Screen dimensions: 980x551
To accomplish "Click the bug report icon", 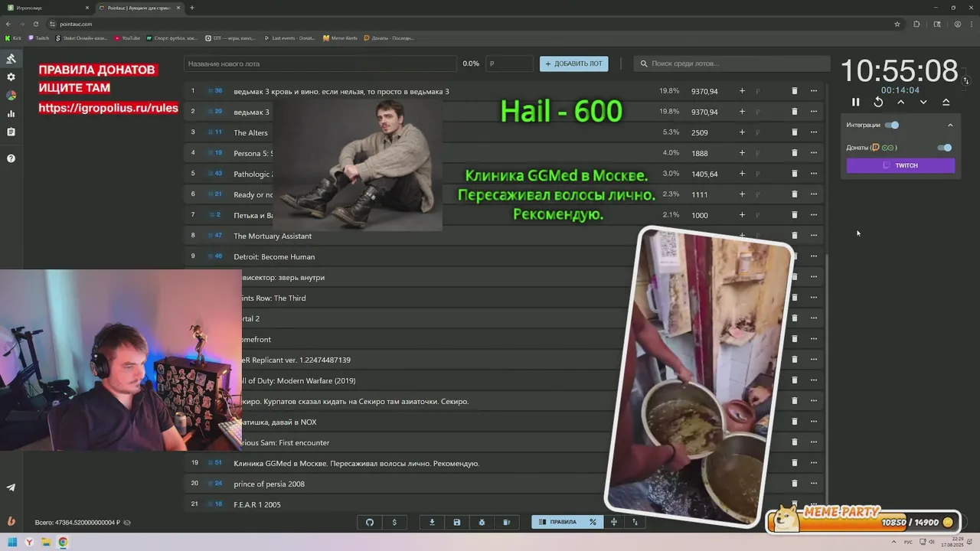I will point(482,522).
